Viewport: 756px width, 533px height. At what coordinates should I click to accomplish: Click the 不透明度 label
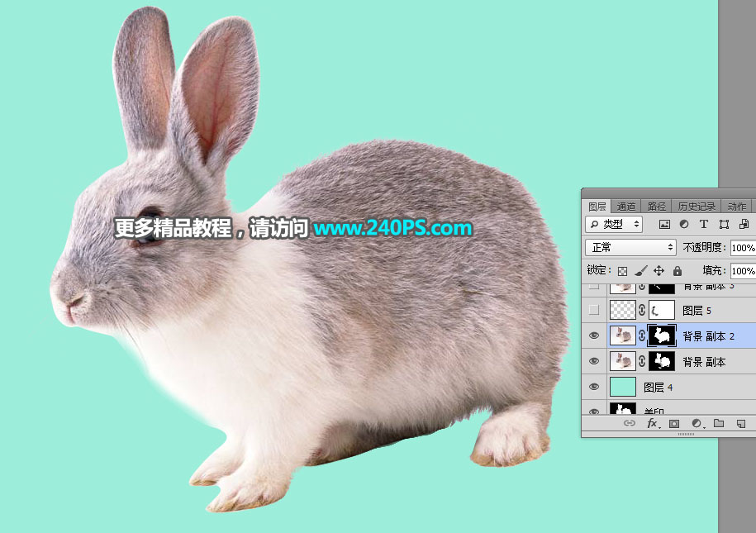pyautogui.click(x=705, y=247)
